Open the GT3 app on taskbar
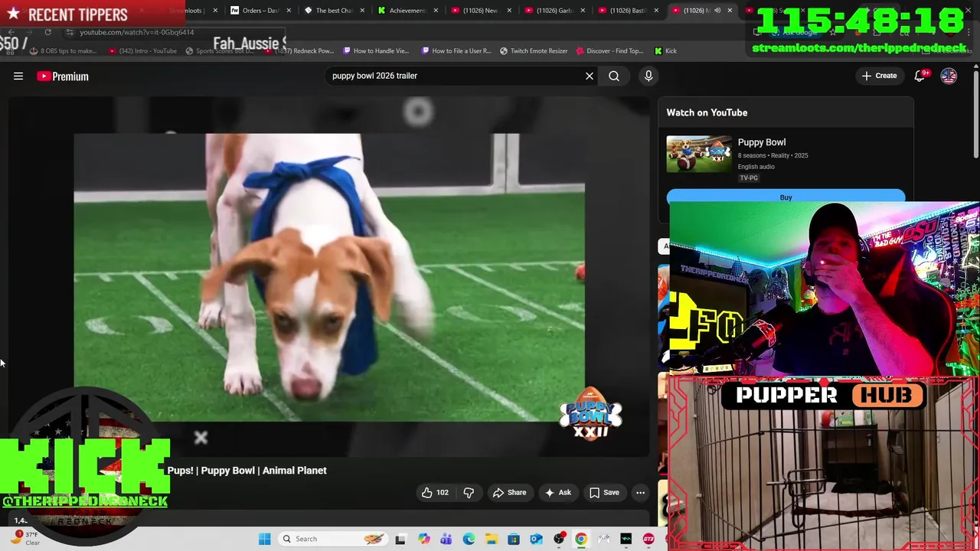This screenshot has width=980, height=551. point(649,539)
